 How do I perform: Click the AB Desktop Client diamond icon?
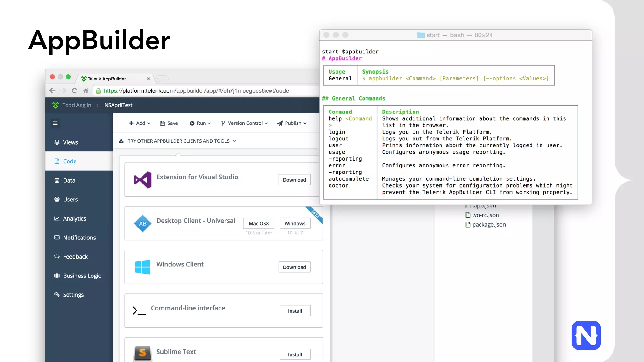(x=143, y=223)
